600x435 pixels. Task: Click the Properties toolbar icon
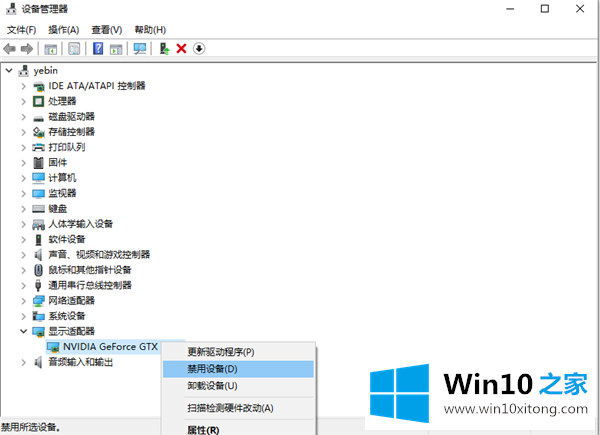tap(74, 49)
